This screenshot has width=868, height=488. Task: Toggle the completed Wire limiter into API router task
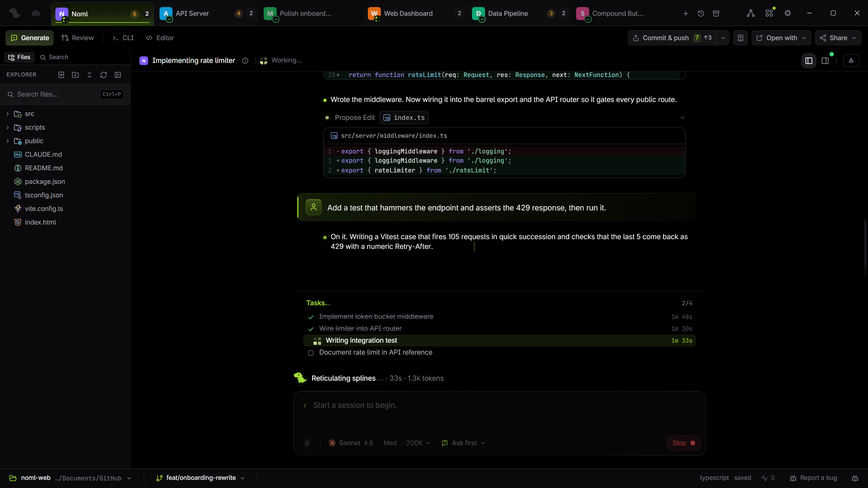coord(311,329)
